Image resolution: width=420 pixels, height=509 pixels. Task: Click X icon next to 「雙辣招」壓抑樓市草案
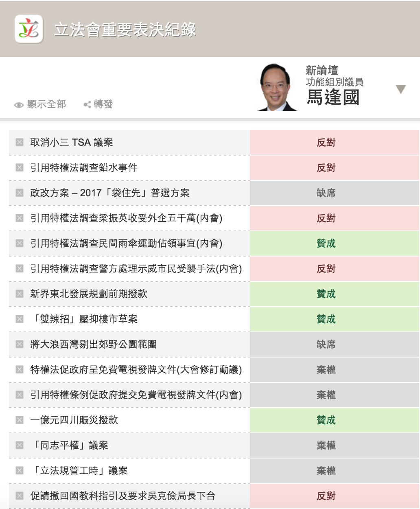point(20,319)
